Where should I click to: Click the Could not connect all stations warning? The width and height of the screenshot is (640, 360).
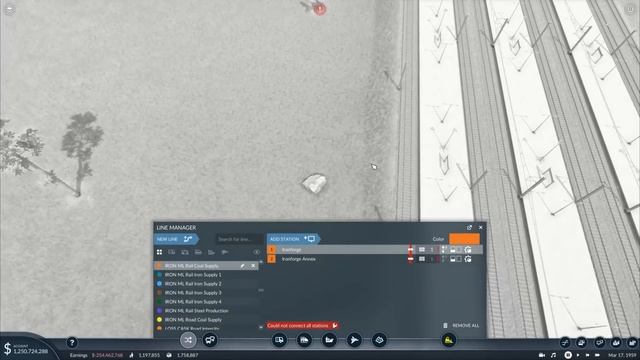pyautogui.click(x=302, y=326)
